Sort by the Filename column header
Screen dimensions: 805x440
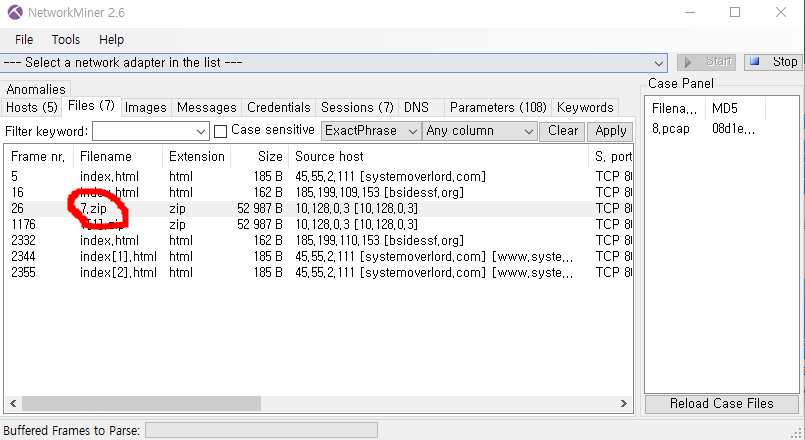coord(118,157)
